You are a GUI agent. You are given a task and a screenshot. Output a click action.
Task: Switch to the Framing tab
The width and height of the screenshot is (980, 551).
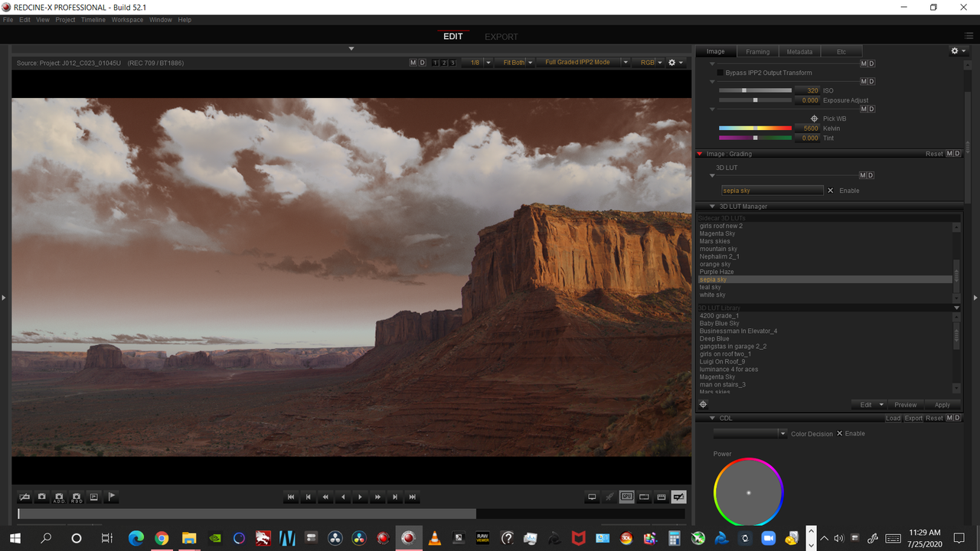click(757, 51)
